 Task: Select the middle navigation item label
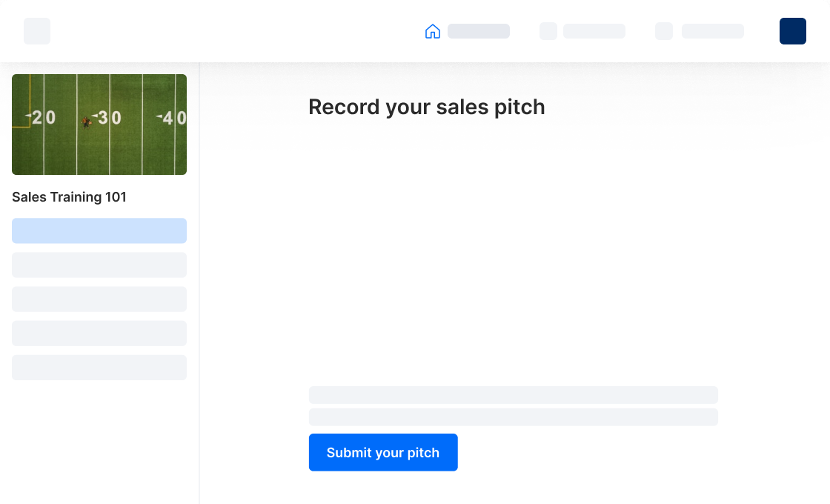click(594, 31)
